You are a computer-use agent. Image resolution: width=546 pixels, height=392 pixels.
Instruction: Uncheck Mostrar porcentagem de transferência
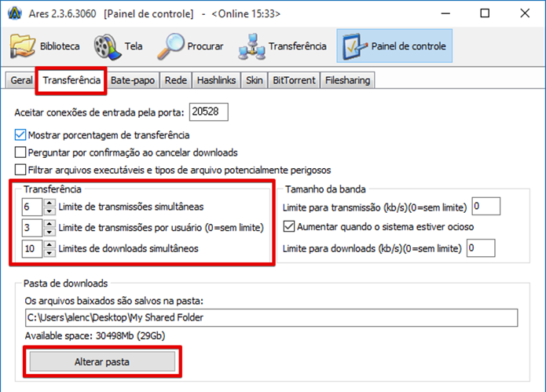pyautogui.click(x=20, y=135)
